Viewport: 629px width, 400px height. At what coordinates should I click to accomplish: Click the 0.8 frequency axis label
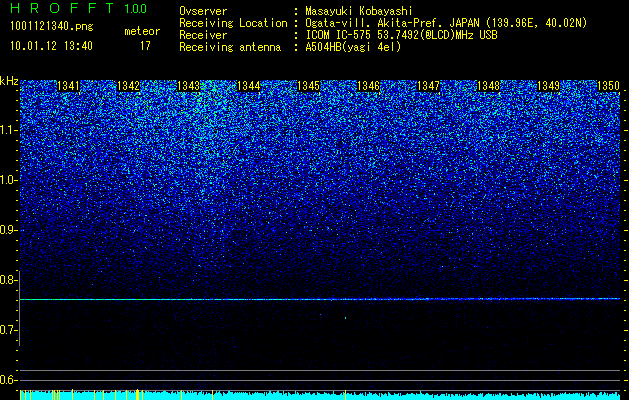[8, 280]
